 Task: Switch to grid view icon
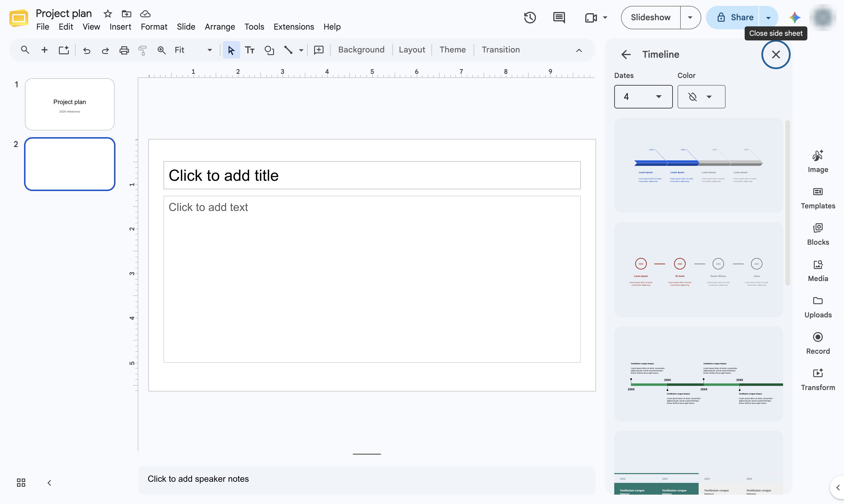click(21, 483)
